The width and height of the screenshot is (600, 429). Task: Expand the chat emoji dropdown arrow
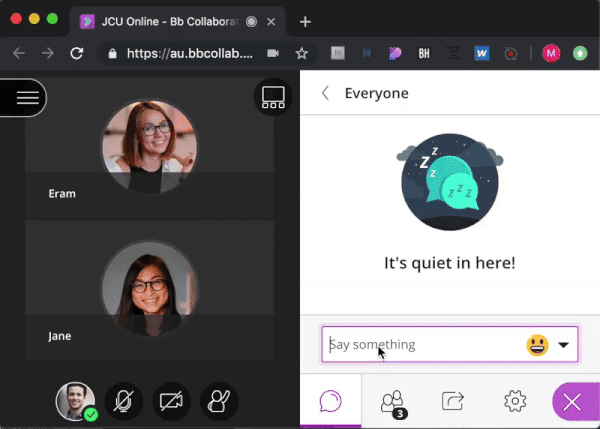pos(564,345)
